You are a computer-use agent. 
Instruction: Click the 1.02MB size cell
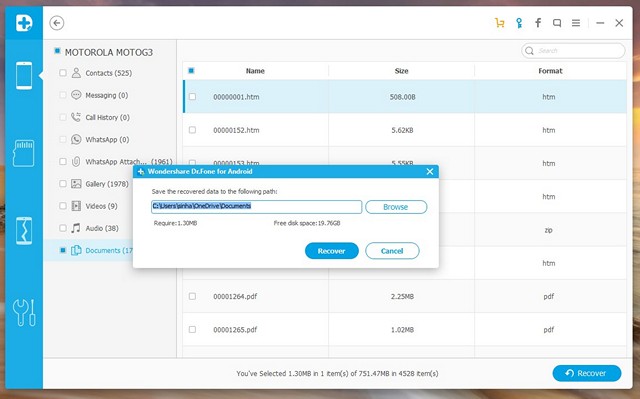(402, 330)
